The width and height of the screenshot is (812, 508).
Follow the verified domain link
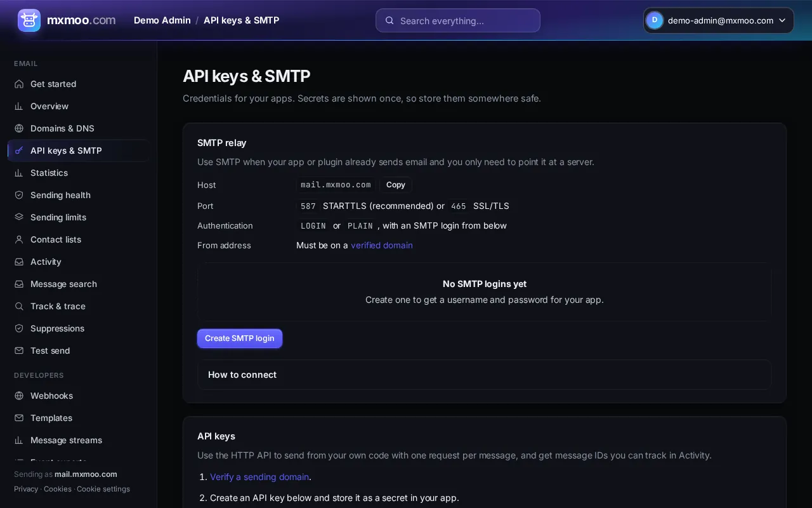[382, 245]
